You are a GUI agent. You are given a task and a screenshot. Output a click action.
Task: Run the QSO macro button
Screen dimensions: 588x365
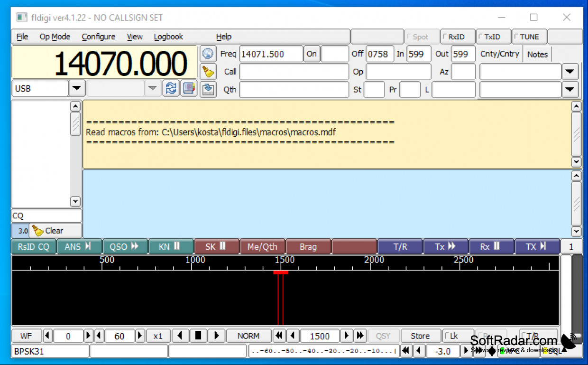point(125,247)
